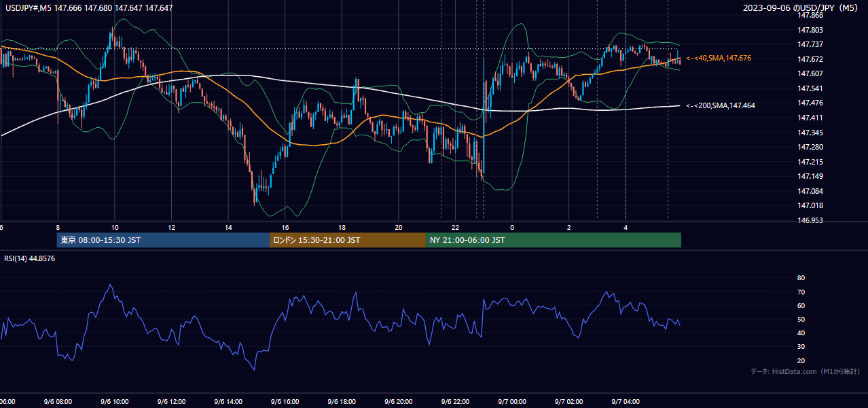Image resolution: width=868 pixels, height=408 pixels.
Task: Click RSI axis level 40
Action: click(x=801, y=333)
